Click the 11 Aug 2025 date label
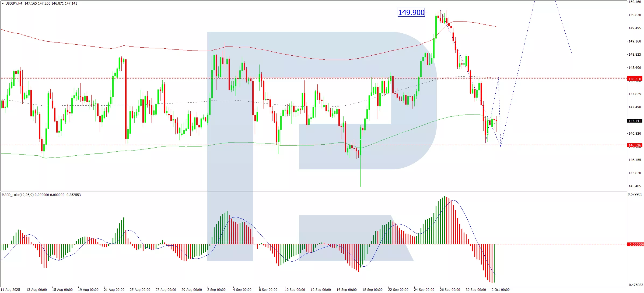This screenshot has height=293, width=644. pyautogui.click(x=11, y=290)
